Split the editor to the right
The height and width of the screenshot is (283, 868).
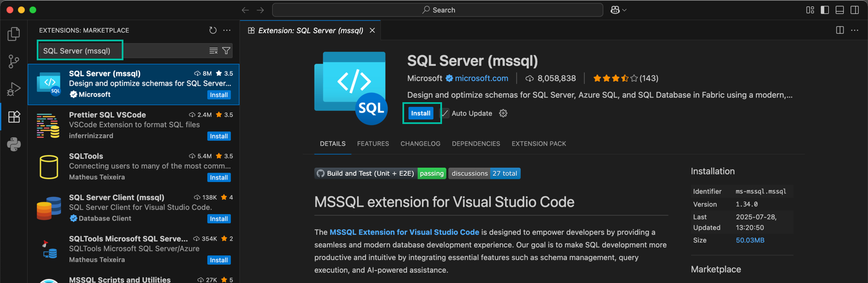840,30
